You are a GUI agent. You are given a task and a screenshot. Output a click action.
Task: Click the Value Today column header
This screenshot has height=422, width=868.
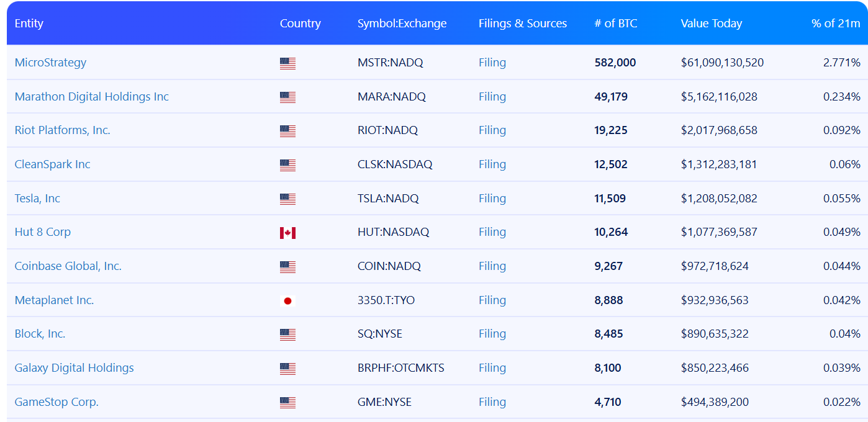pyautogui.click(x=711, y=24)
